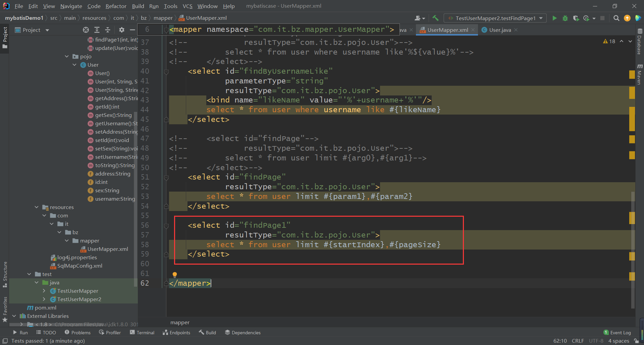The image size is (644, 345).
Task: Click the orange update arrow icon
Action: 627,18
